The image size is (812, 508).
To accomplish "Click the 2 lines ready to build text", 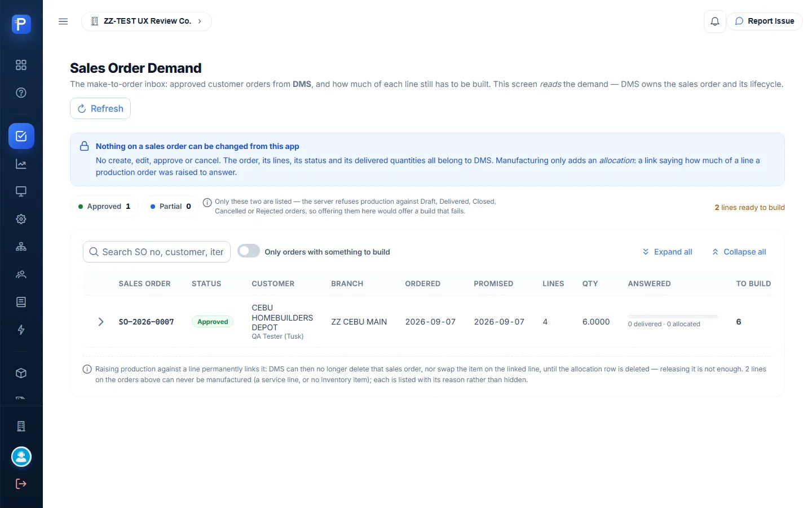I will tap(749, 207).
